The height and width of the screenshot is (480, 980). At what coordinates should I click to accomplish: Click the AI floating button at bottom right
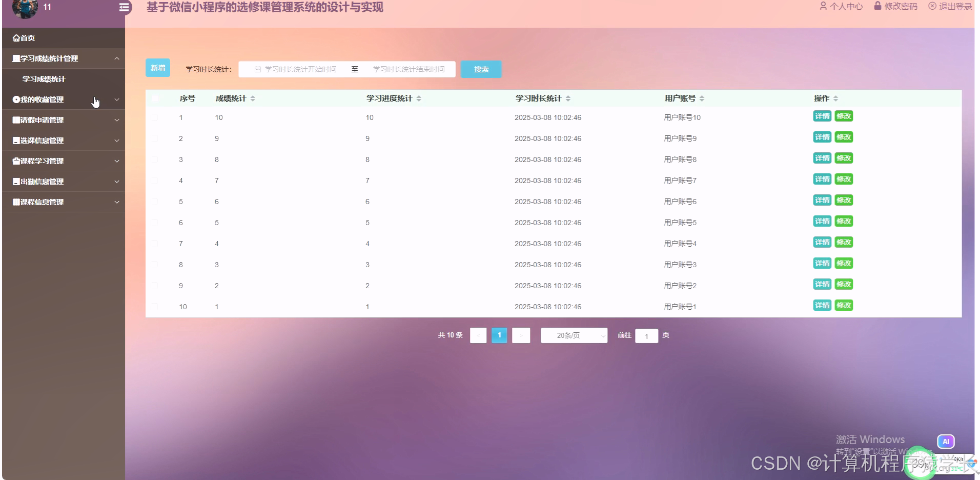pyautogui.click(x=946, y=441)
